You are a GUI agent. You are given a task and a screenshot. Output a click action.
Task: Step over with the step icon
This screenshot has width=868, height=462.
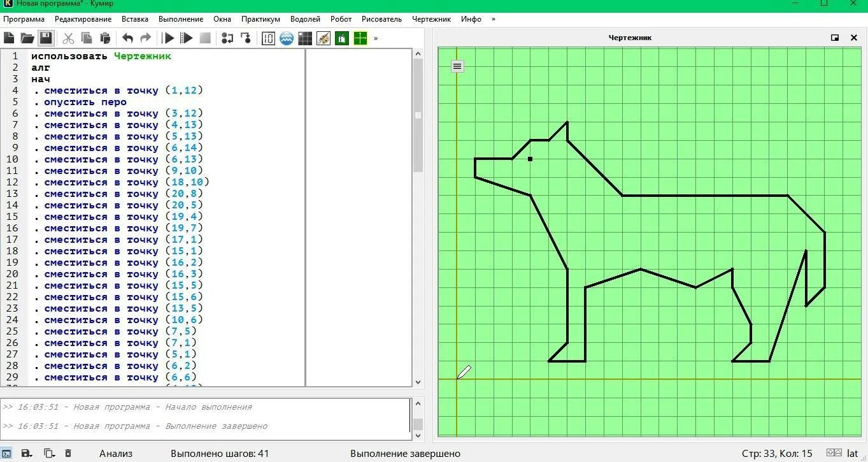[x=227, y=38]
